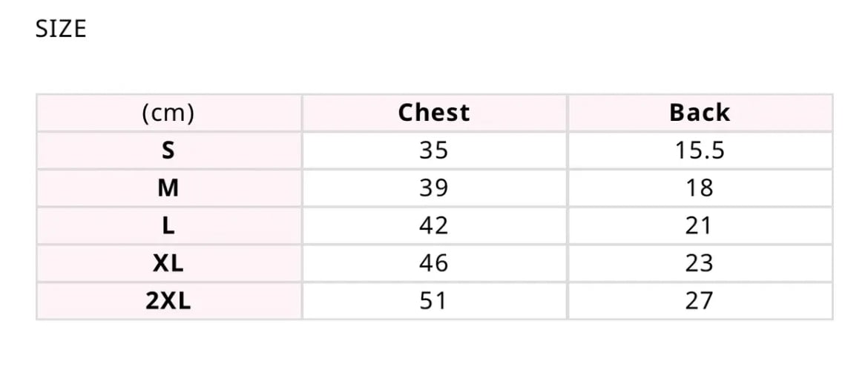Click back value 18 for size M
Image resolution: width=868 pixels, height=381 pixels.
coord(700,188)
